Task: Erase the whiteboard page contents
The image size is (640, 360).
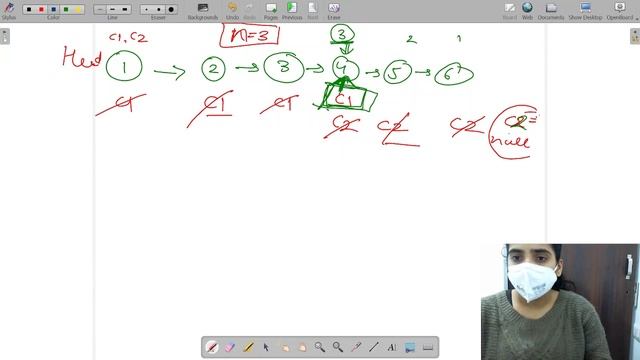Action: 334,11
